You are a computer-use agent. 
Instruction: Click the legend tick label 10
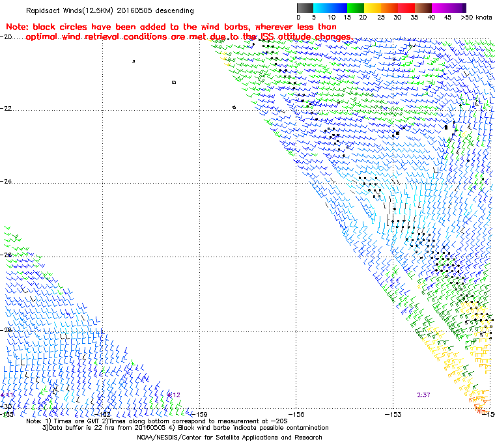(x=332, y=18)
